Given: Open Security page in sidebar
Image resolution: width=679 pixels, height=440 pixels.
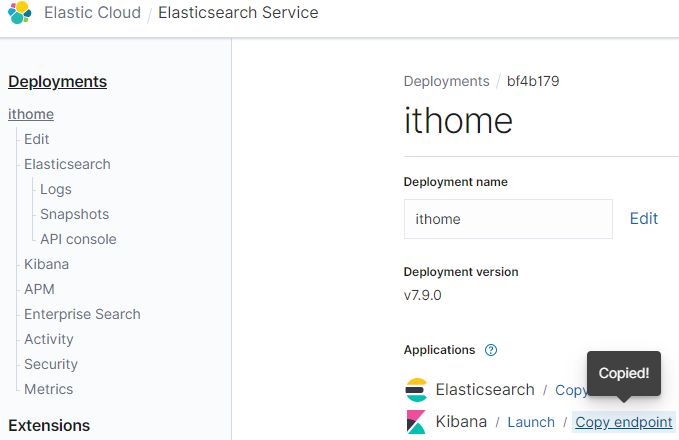Looking at the screenshot, I should [x=51, y=364].
